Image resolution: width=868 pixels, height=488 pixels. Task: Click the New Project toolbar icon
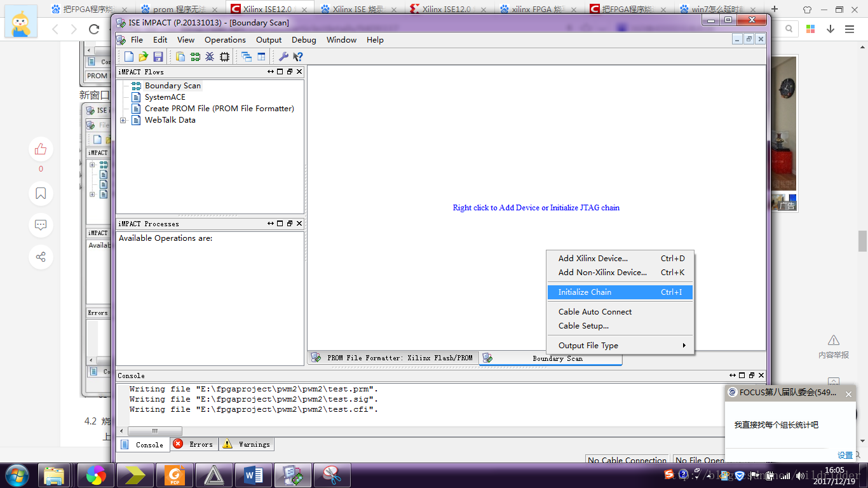(x=129, y=57)
